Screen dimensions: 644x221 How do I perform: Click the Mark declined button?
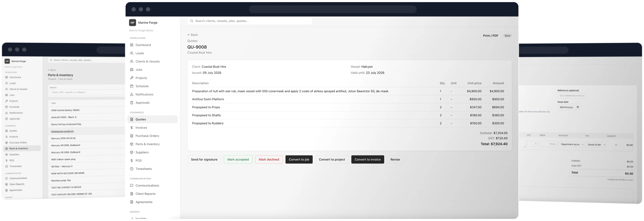point(269,159)
